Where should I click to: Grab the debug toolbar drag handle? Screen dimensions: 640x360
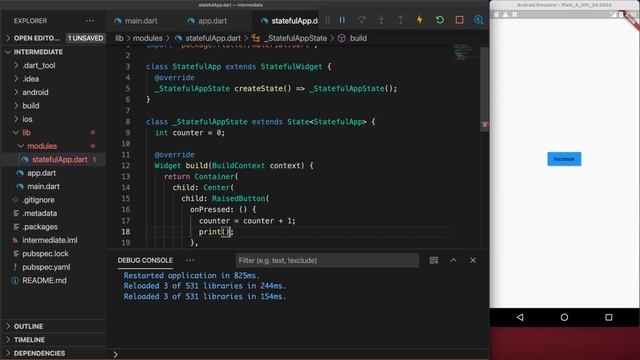(327, 20)
